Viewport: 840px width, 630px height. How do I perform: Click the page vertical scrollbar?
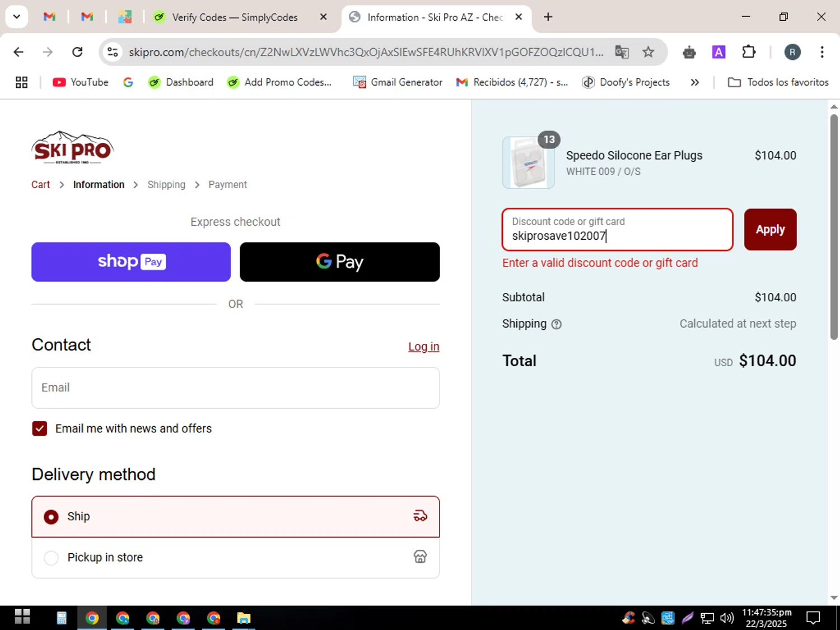[x=834, y=227]
